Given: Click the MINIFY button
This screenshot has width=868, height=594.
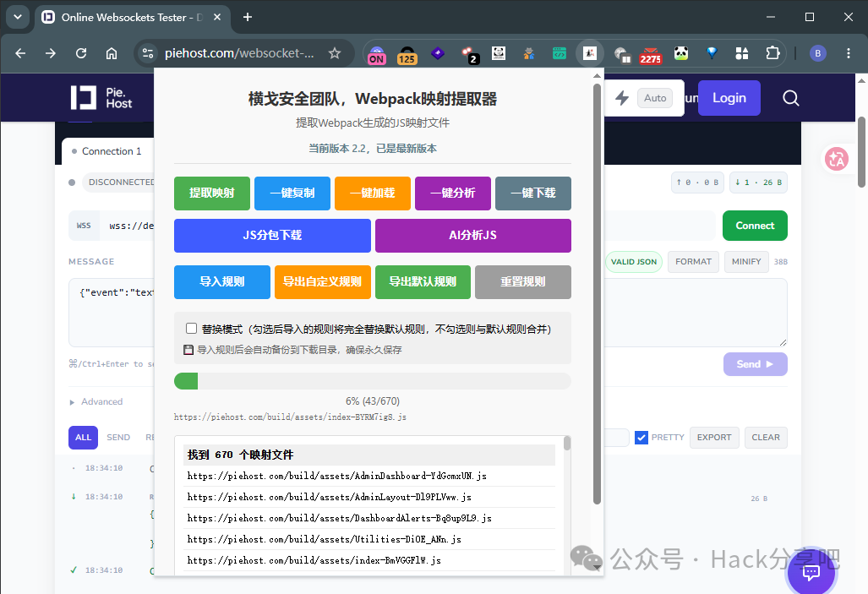Looking at the screenshot, I should coord(746,261).
